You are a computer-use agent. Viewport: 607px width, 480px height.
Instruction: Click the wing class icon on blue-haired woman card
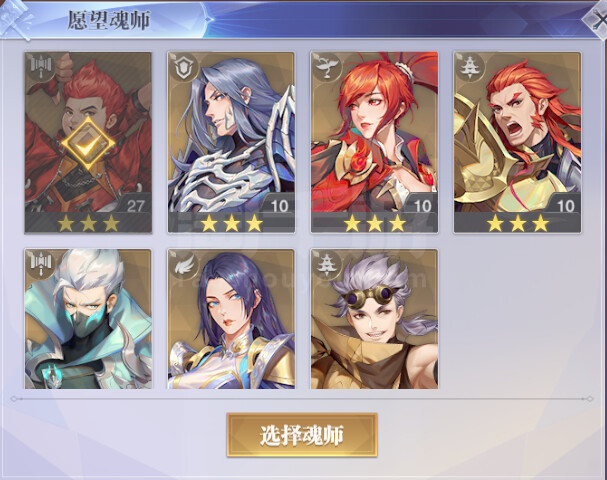point(183,264)
